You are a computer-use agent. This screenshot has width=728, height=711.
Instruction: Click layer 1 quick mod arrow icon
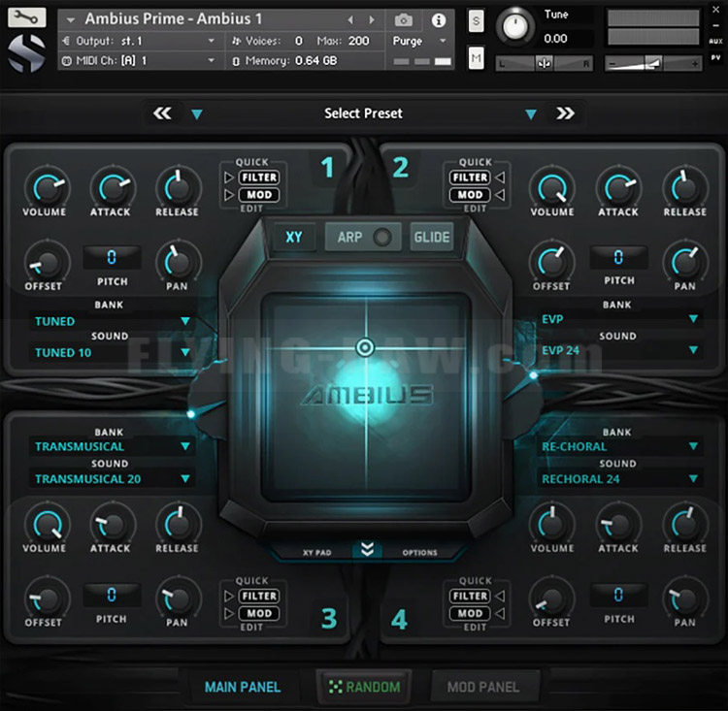pyautogui.click(x=229, y=195)
